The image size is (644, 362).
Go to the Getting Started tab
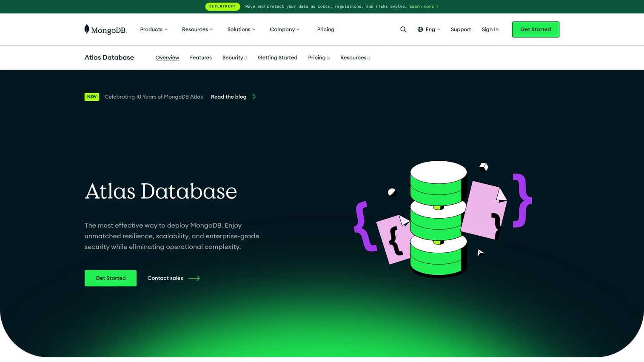pos(277,57)
